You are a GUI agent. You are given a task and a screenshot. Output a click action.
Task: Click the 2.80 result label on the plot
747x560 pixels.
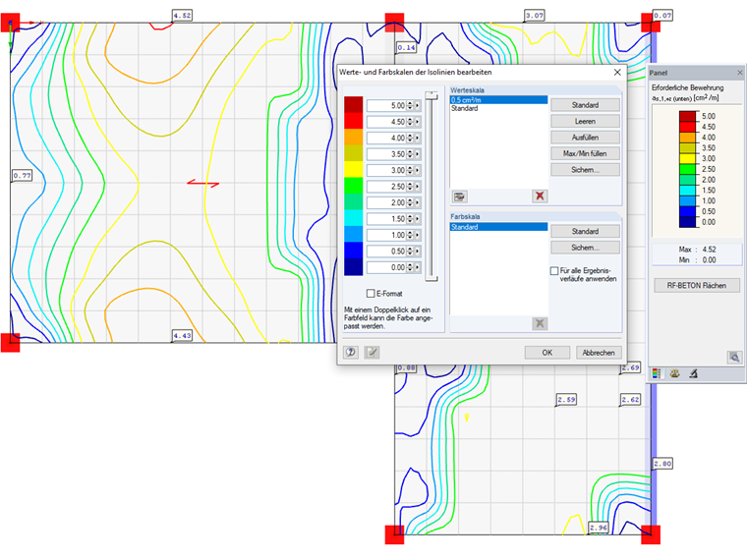(662, 463)
